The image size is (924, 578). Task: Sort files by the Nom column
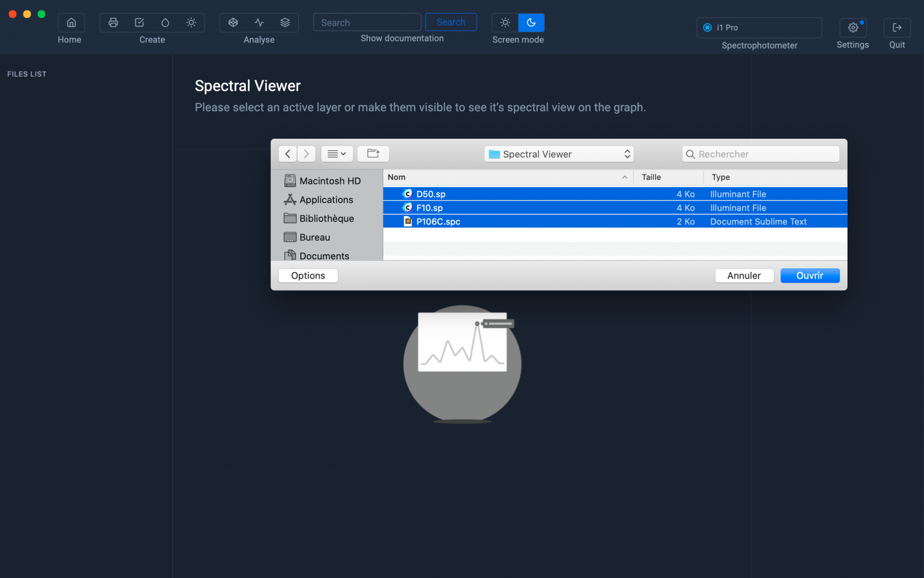tap(508, 177)
